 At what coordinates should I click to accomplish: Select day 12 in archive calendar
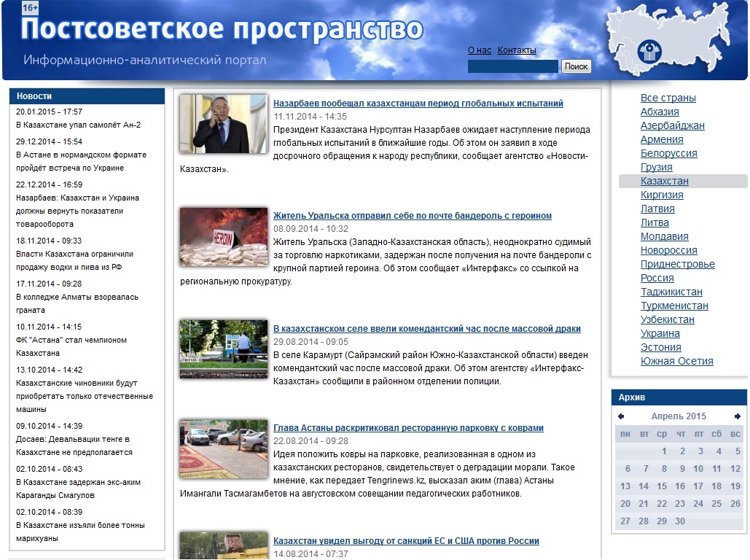click(735, 469)
